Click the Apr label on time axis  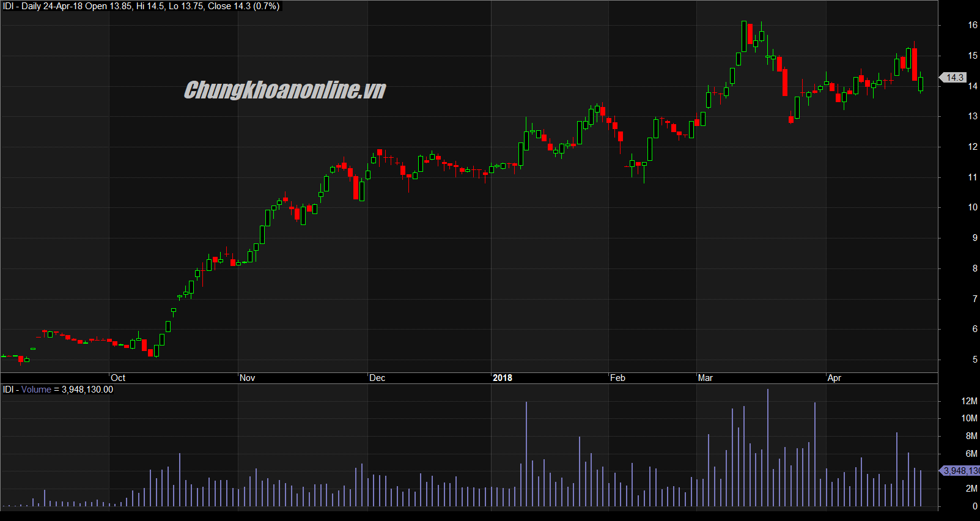pyautogui.click(x=834, y=378)
